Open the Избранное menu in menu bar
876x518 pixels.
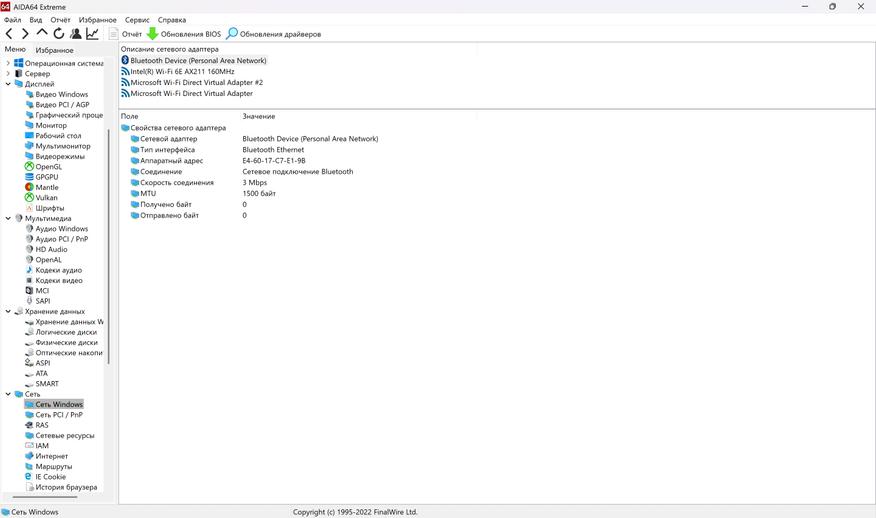coord(98,20)
